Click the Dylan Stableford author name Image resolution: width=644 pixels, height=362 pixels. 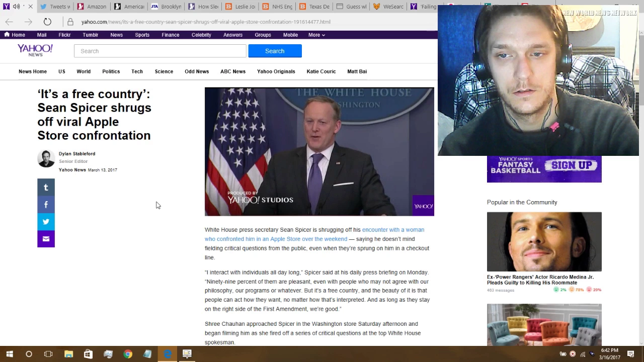77,154
